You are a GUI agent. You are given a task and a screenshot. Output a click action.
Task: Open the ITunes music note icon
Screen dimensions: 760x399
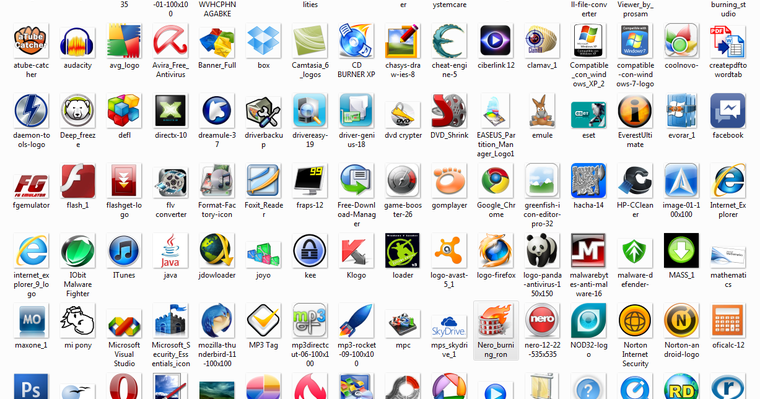tap(124, 251)
